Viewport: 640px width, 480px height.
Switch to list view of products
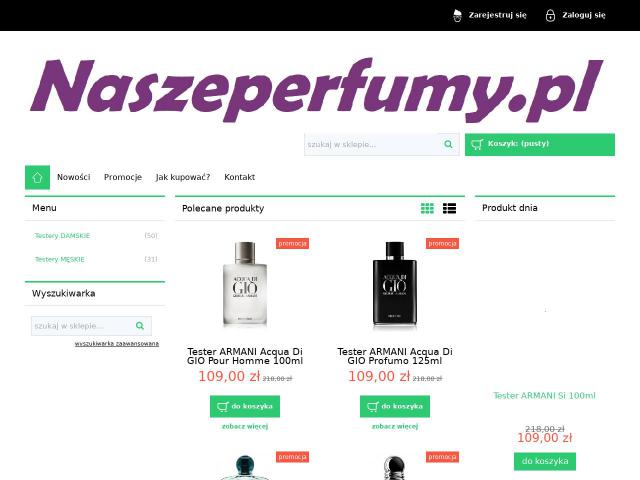449,209
